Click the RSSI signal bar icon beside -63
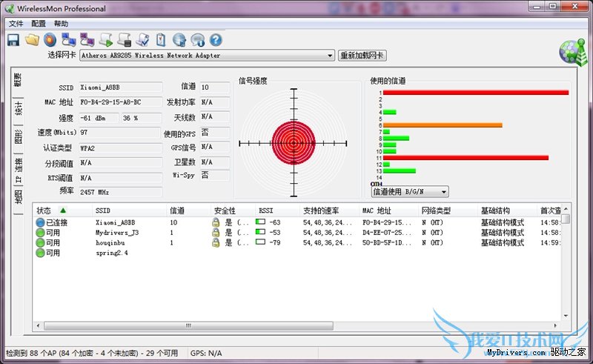This screenshot has width=593, height=364. (x=260, y=222)
